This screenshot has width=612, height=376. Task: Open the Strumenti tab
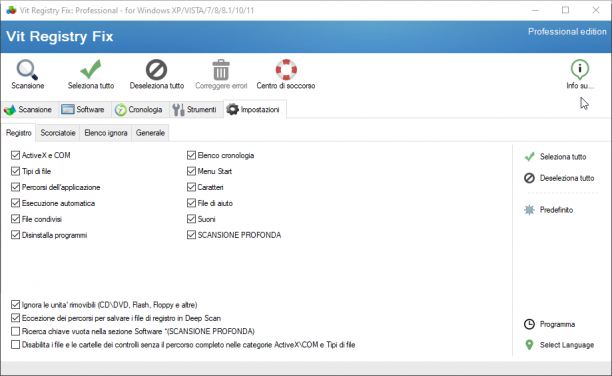(x=196, y=110)
